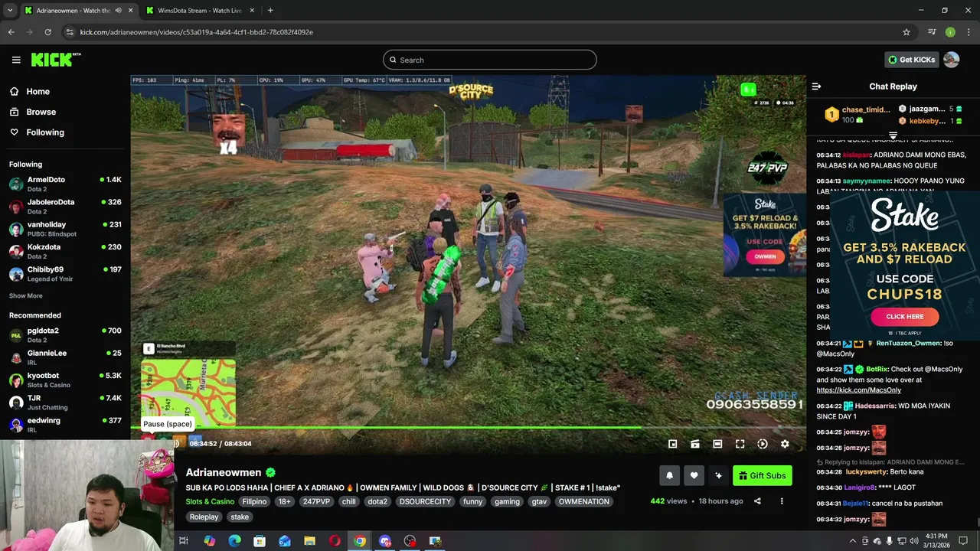This screenshot has width=980, height=551.
Task: Open the hamburger sidebar menu
Action: pos(16,60)
